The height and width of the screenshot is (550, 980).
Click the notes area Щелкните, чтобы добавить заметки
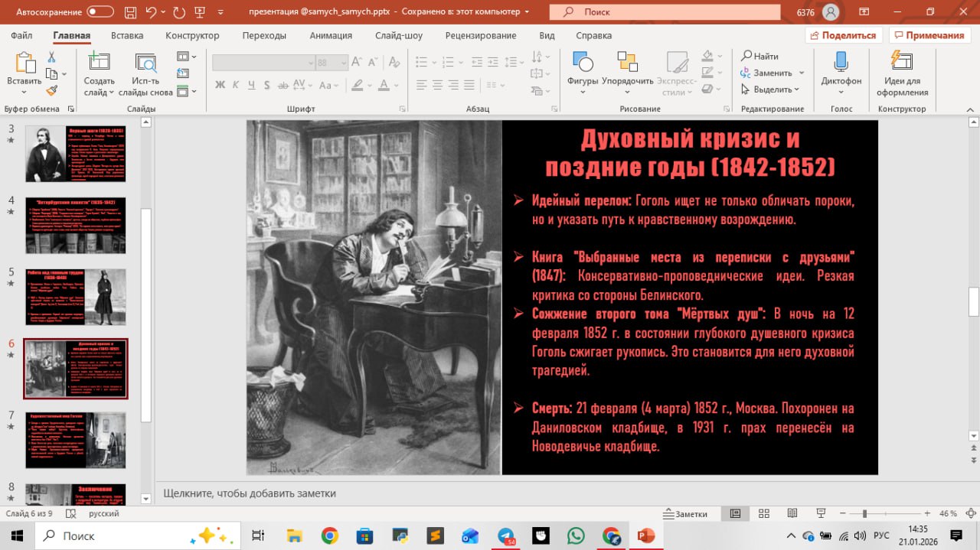click(250, 493)
